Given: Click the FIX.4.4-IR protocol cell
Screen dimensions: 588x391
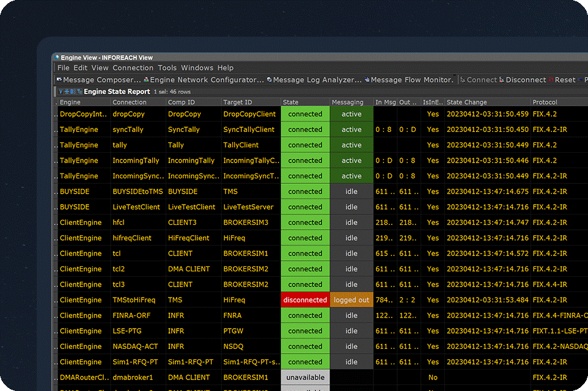Looking at the screenshot, I should click(x=559, y=285).
